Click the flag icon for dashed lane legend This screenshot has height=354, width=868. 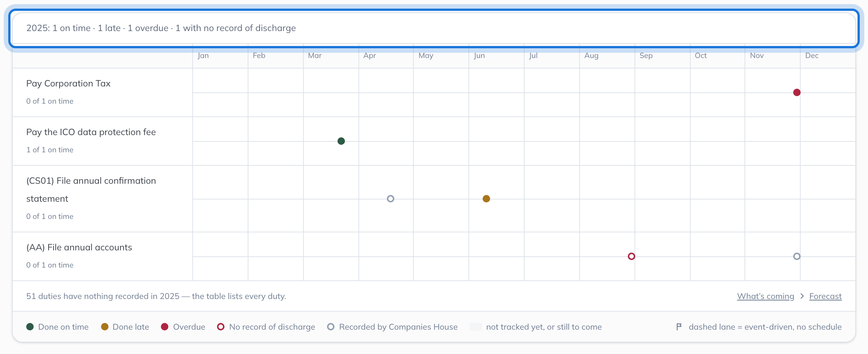coord(679,327)
